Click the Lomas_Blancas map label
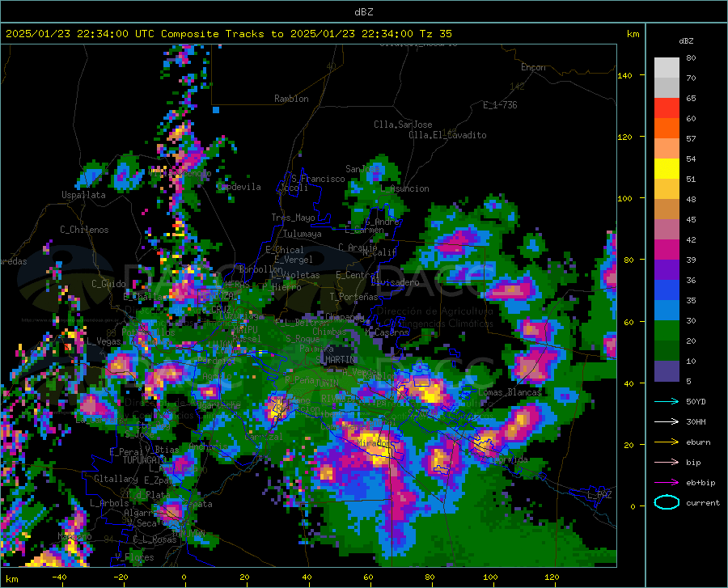728x588 pixels. click(510, 392)
